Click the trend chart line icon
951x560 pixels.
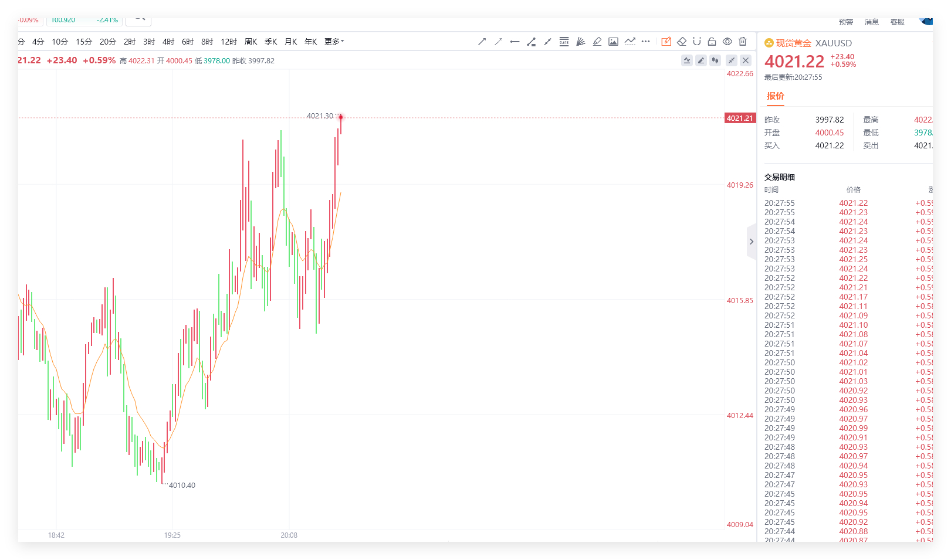click(630, 42)
